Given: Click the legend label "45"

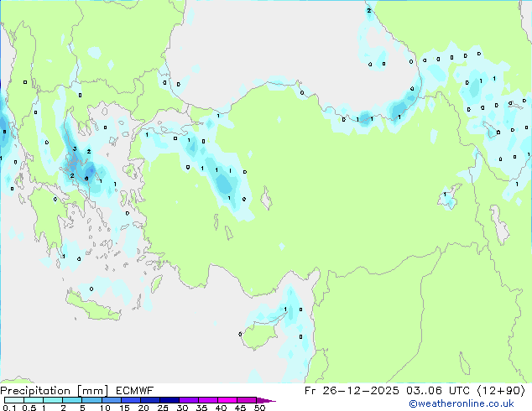Looking at the screenshot, I should [240, 408].
